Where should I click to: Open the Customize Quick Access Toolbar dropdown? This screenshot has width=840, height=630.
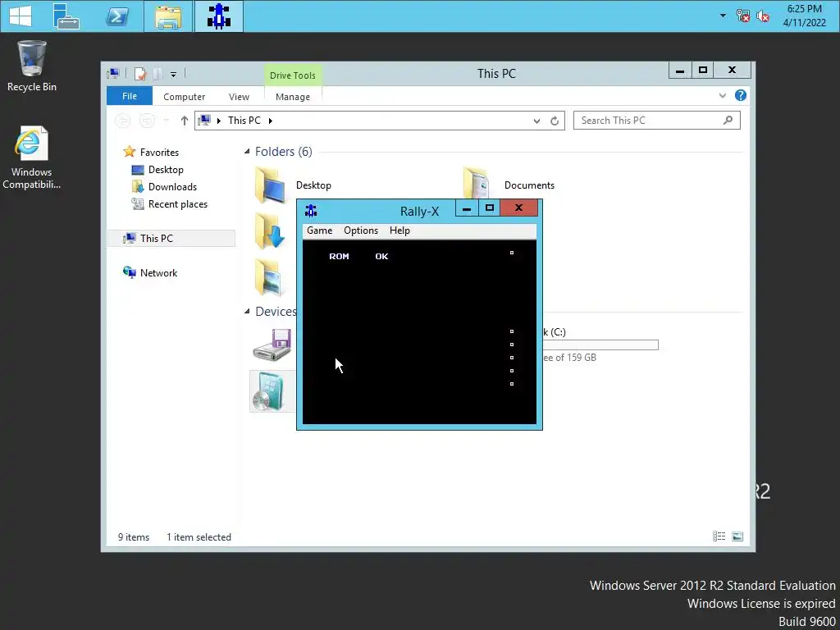coord(174,75)
